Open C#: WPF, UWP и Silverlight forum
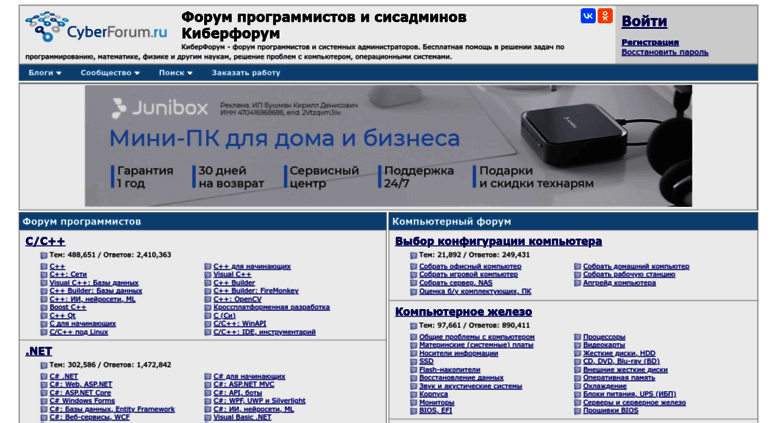 [x=259, y=401]
